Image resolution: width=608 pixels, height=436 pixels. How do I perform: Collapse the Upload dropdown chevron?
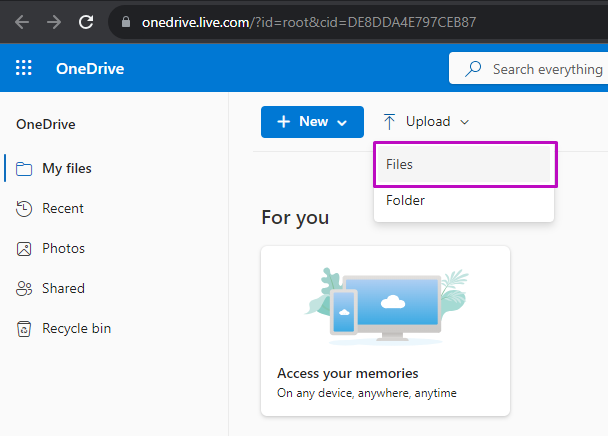click(x=465, y=123)
